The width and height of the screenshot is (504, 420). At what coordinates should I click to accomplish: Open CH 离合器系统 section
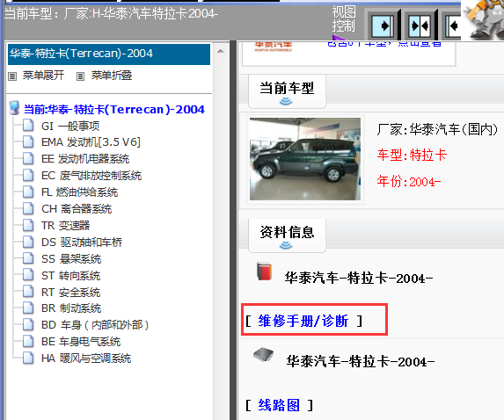point(77,209)
